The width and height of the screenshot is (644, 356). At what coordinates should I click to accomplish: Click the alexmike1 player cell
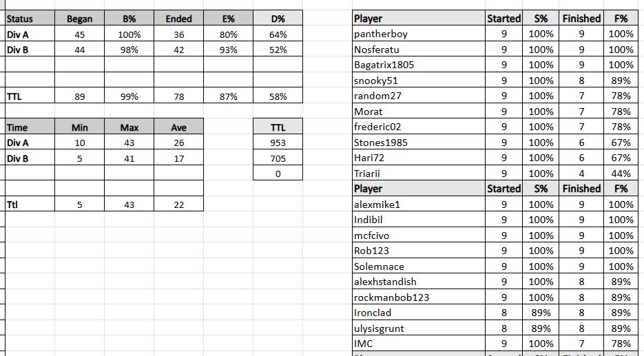pyautogui.click(x=417, y=205)
